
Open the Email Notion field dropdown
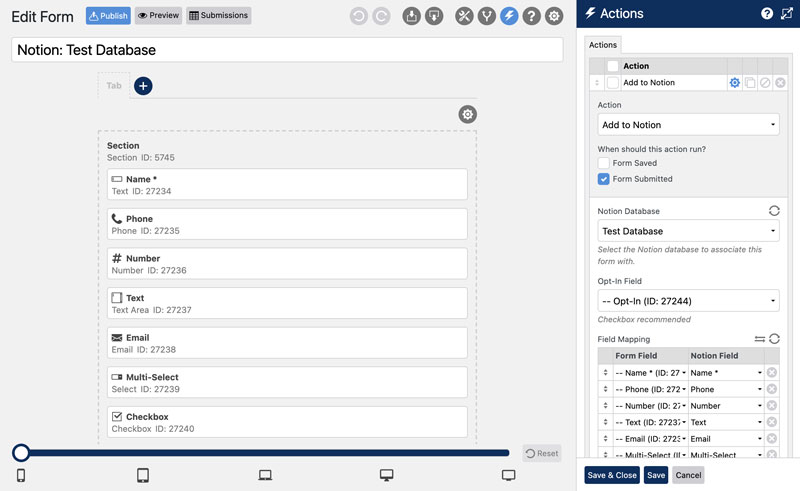pyautogui.click(x=726, y=438)
